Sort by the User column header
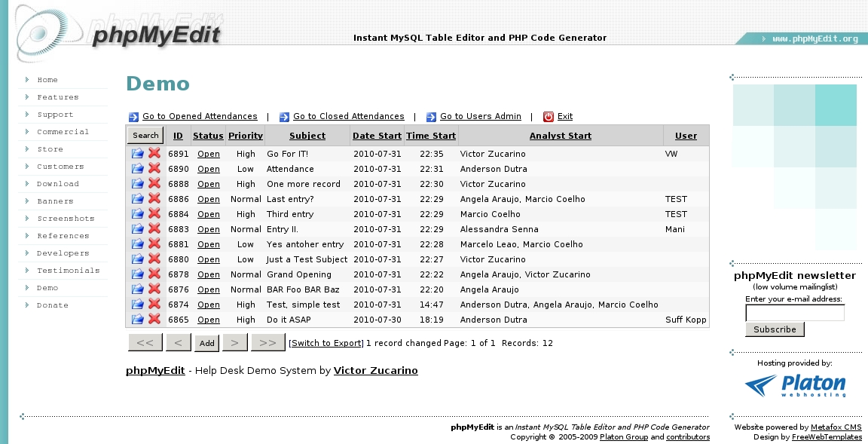Image resolution: width=868 pixels, height=444 pixels. point(686,136)
